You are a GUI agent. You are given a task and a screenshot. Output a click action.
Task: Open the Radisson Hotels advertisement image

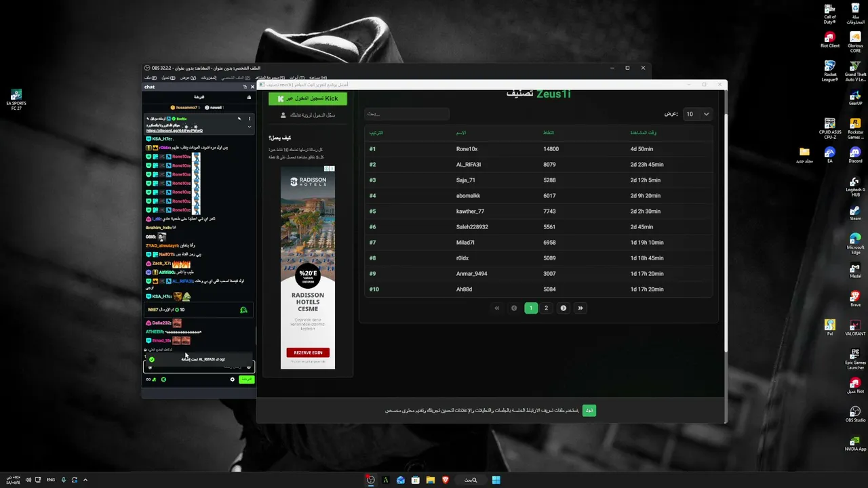coord(308,268)
